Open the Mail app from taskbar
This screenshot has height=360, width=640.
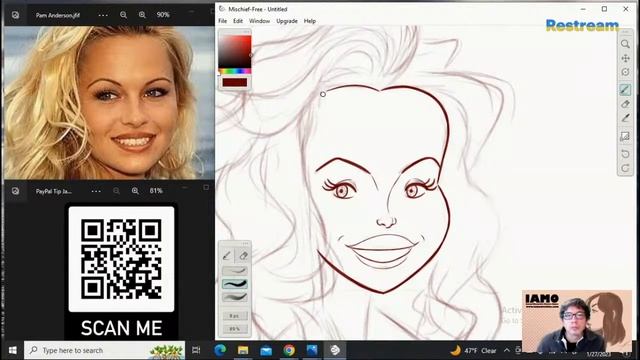(x=266, y=350)
